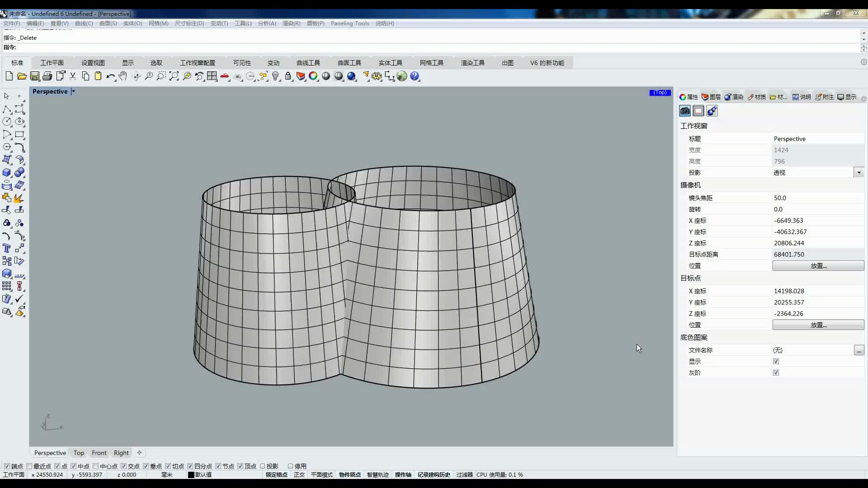
Task: Toggle the 中心点 osnap checkbox
Action: point(95,466)
